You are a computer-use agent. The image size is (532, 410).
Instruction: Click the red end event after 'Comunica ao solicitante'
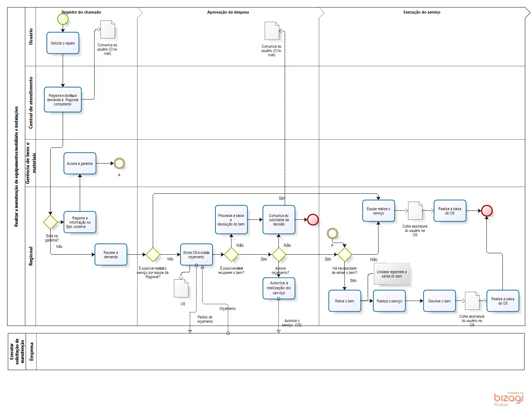click(x=313, y=219)
